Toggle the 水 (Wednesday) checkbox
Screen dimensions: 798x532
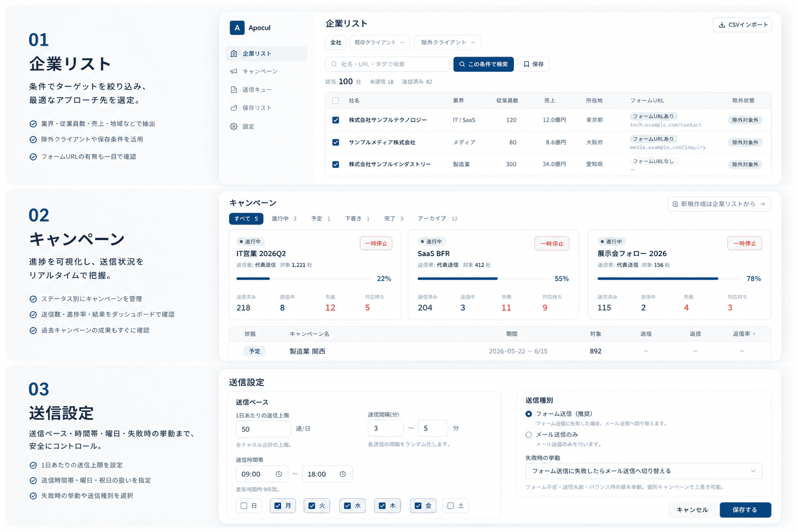tap(348, 506)
